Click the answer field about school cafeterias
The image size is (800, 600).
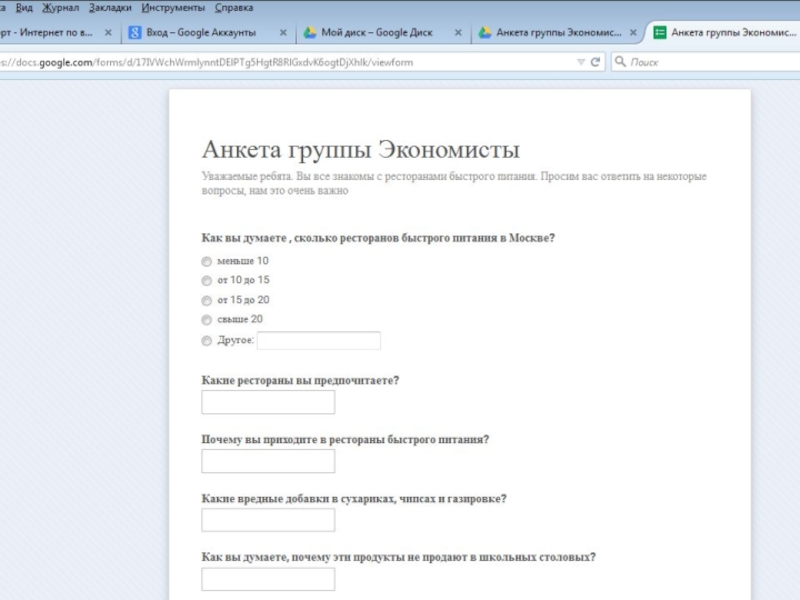(x=268, y=579)
